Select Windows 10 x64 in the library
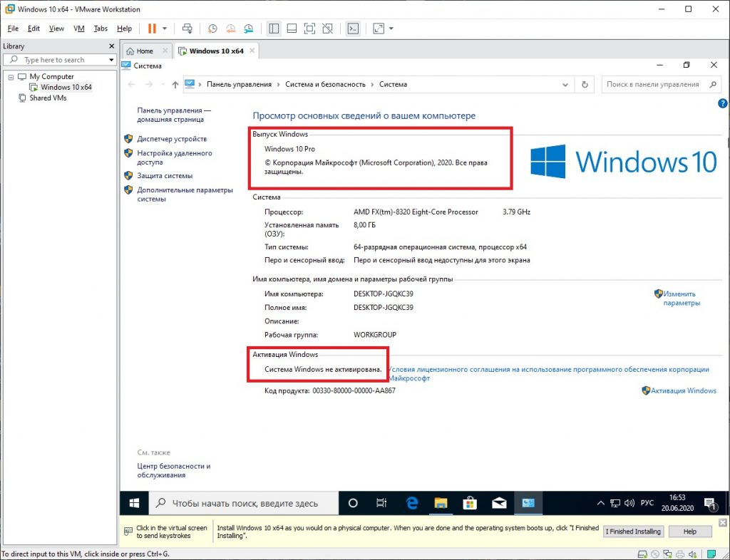 point(66,87)
